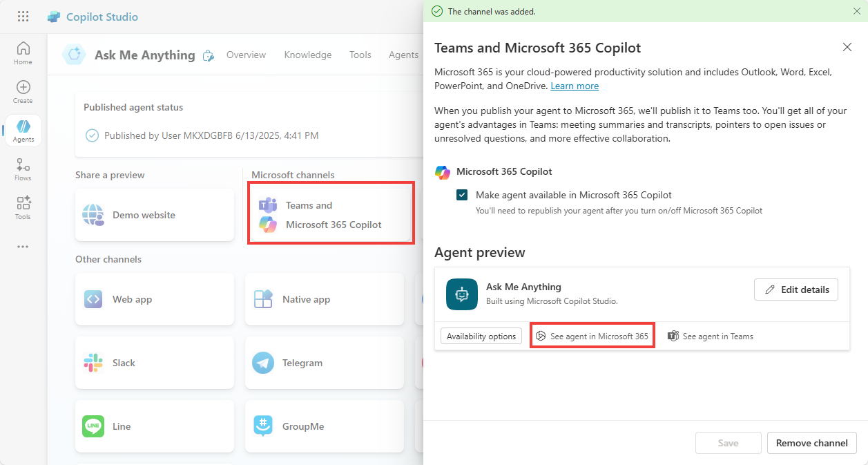Image resolution: width=868 pixels, height=465 pixels.
Task: Switch to the Knowledge tab
Action: tap(307, 55)
